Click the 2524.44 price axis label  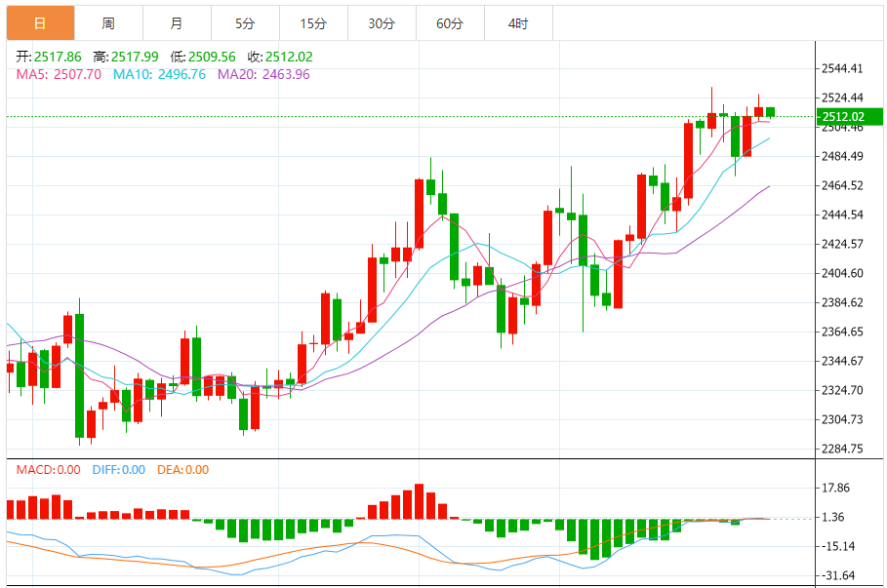842,98
